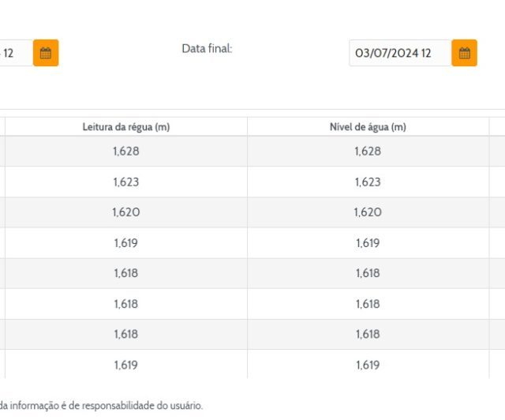Screen dimensions: 505x420
Task: Pick the 1,620 cell in Leitura da régua
Action: tap(125, 212)
